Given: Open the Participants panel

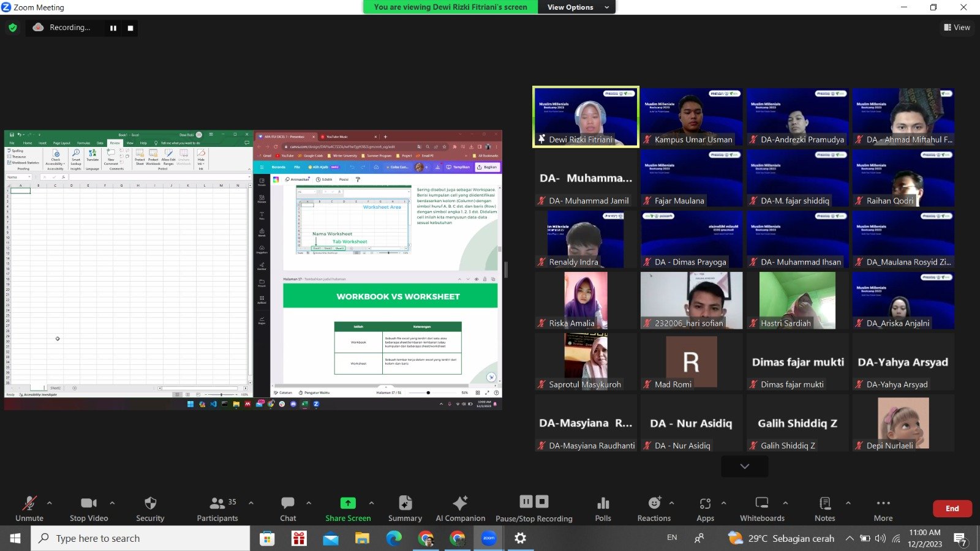Looking at the screenshot, I should click(217, 509).
